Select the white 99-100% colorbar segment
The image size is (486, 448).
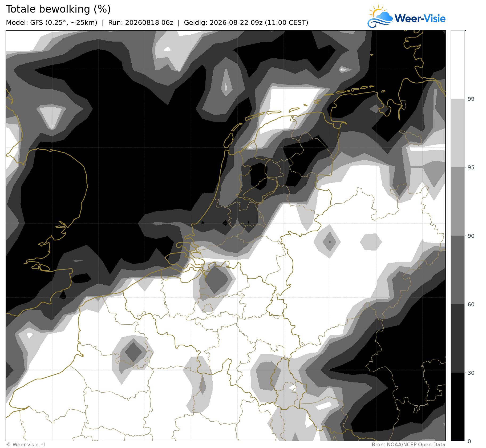pos(458,65)
